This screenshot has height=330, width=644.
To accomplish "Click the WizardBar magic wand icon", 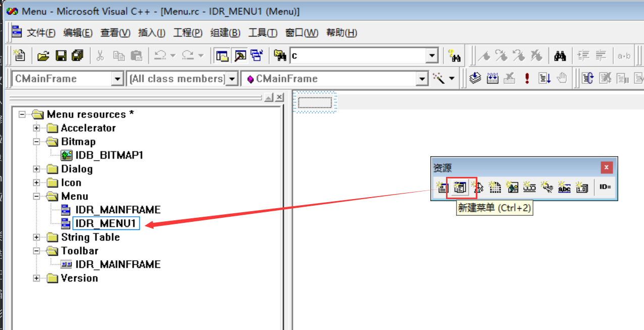I will tap(438, 78).
